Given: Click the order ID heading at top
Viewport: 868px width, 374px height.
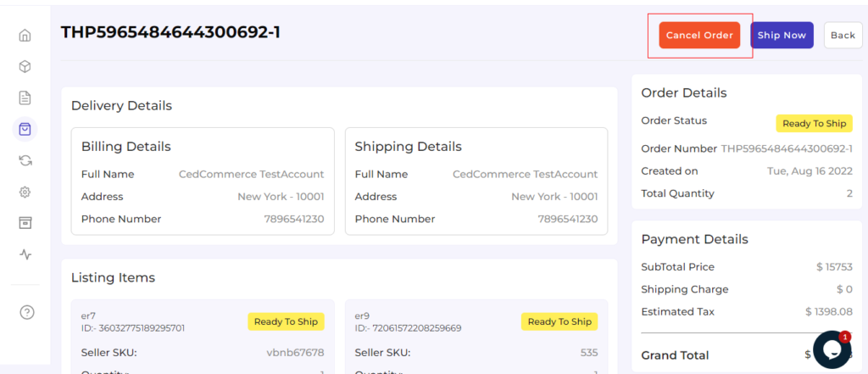Looking at the screenshot, I should [x=170, y=32].
